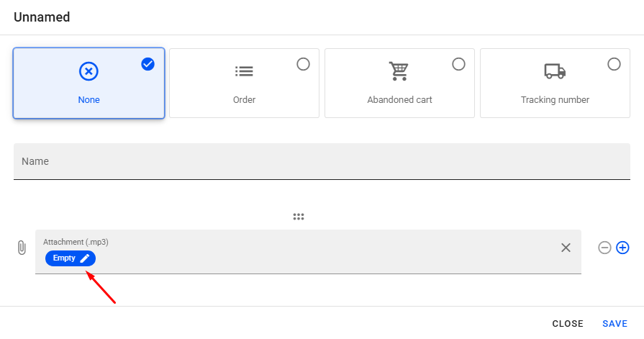Click the paperclip attachment icon
This screenshot has width=644, height=339.
pos(22,248)
